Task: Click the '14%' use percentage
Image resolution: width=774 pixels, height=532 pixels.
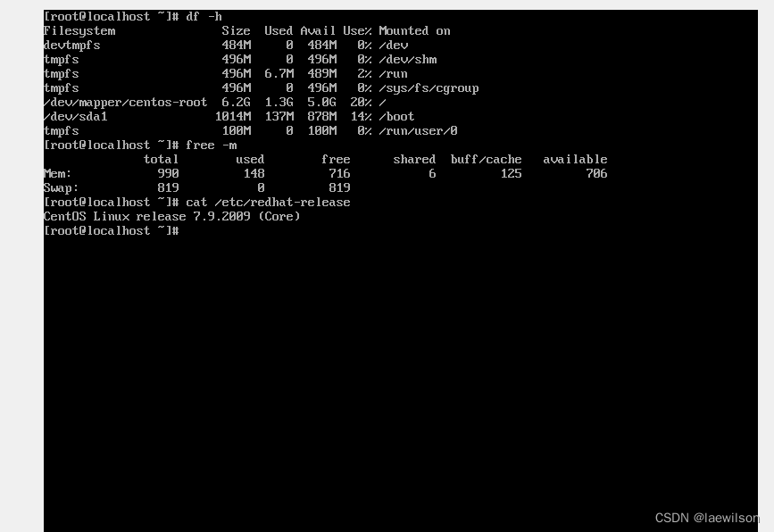Action: click(x=361, y=116)
